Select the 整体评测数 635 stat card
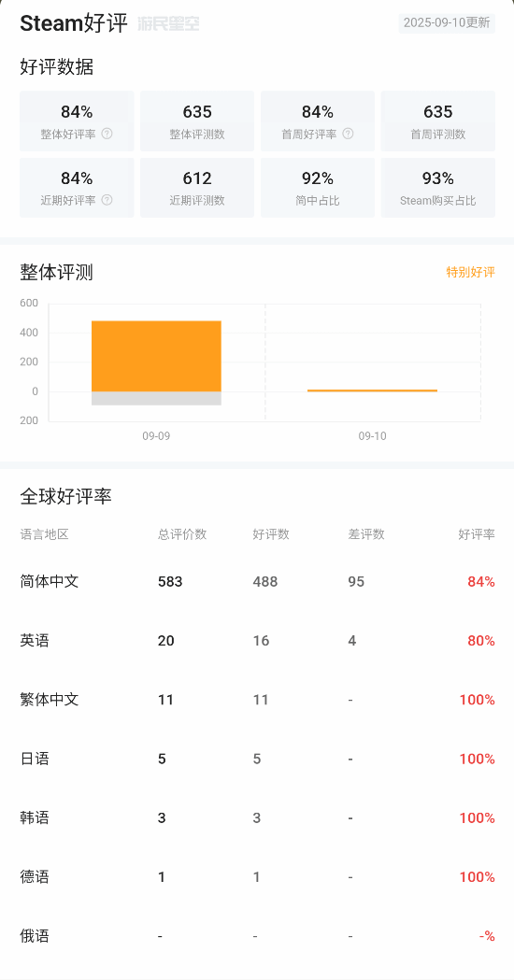514x980 pixels. 197,121
